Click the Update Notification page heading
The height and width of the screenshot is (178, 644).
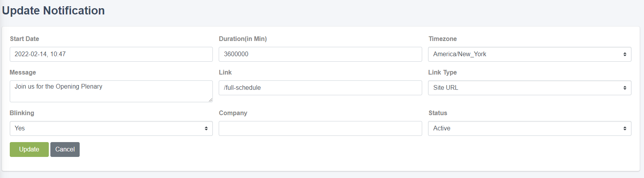54,11
